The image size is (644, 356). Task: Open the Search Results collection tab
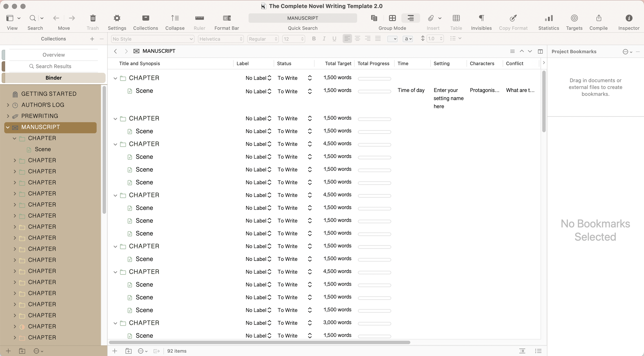click(x=54, y=67)
